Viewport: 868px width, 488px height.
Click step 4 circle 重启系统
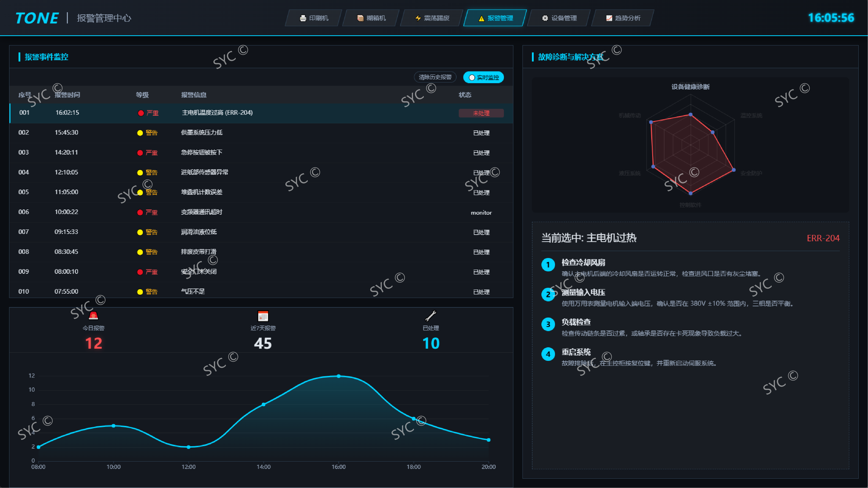pyautogui.click(x=548, y=354)
